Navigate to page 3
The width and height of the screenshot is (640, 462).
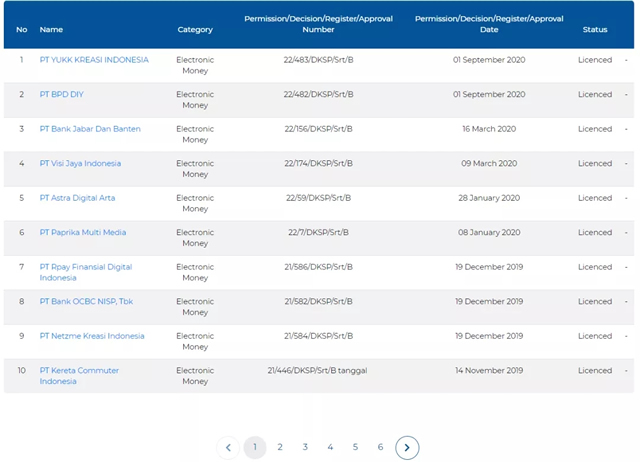point(305,447)
